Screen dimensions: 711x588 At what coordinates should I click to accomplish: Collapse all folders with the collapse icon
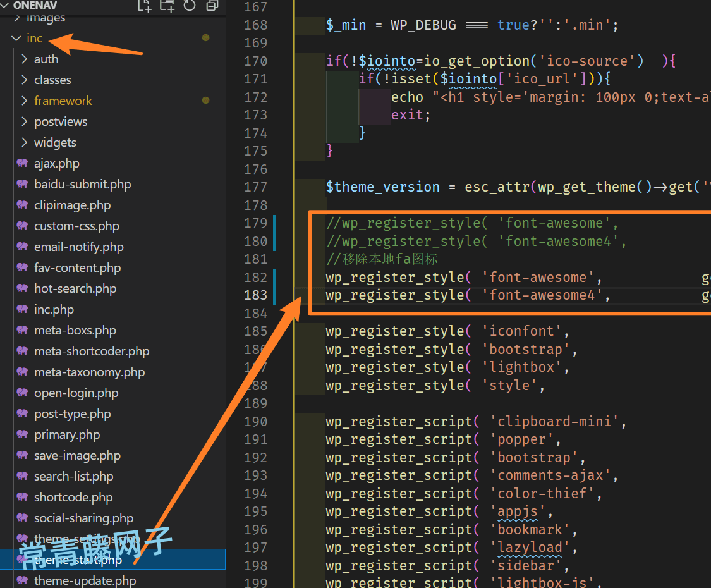point(212,6)
